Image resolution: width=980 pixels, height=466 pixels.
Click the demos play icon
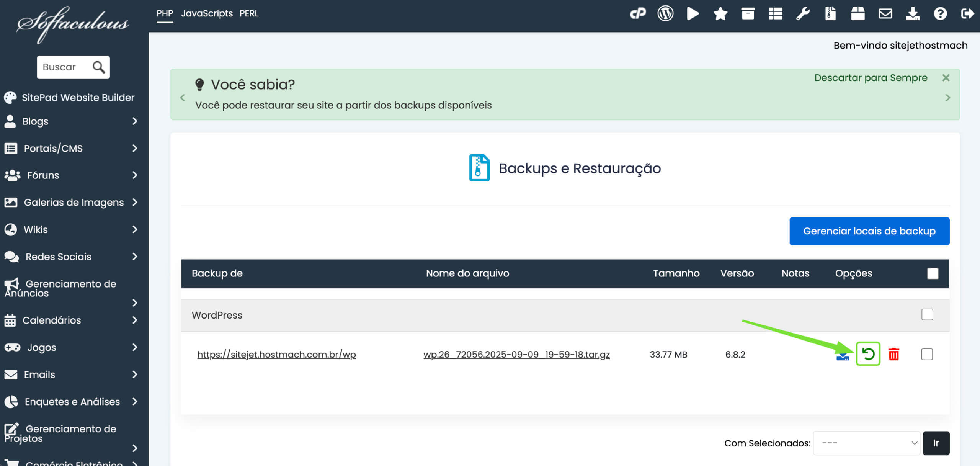pos(693,14)
